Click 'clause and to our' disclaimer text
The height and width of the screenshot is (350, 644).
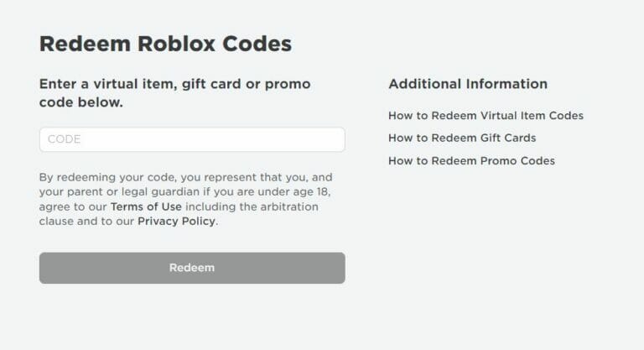pyautogui.click(x=86, y=222)
